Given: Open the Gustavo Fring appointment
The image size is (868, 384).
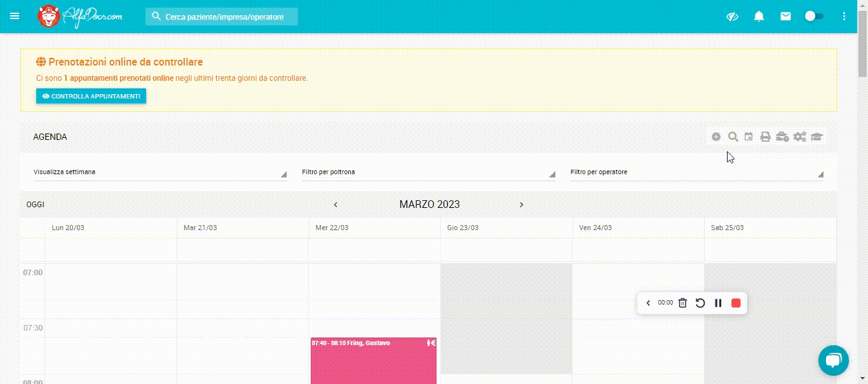Looking at the screenshot, I should (374, 360).
